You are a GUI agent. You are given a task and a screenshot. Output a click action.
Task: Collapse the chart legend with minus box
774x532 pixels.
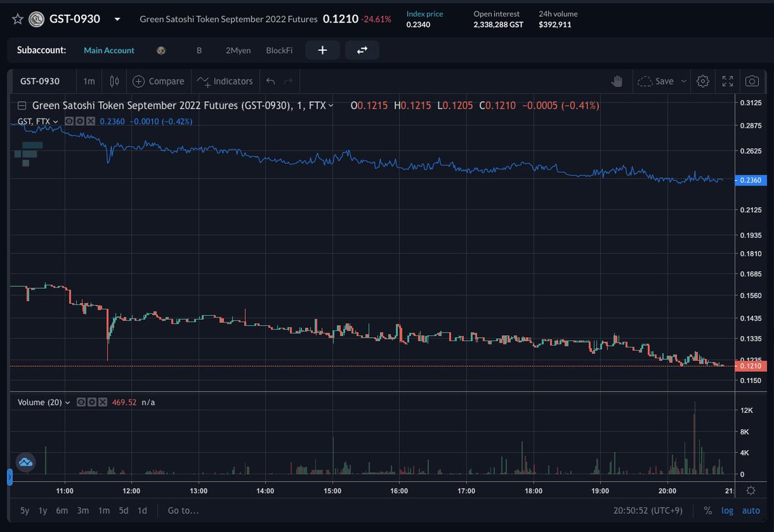coord(22,105)
